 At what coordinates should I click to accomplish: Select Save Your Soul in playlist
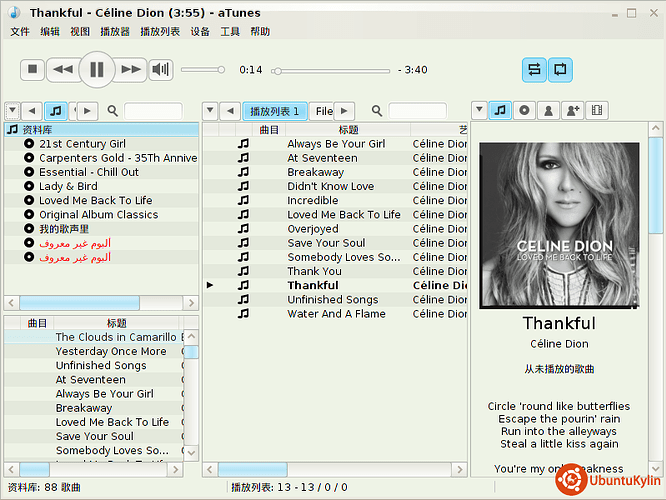[335, 243]
